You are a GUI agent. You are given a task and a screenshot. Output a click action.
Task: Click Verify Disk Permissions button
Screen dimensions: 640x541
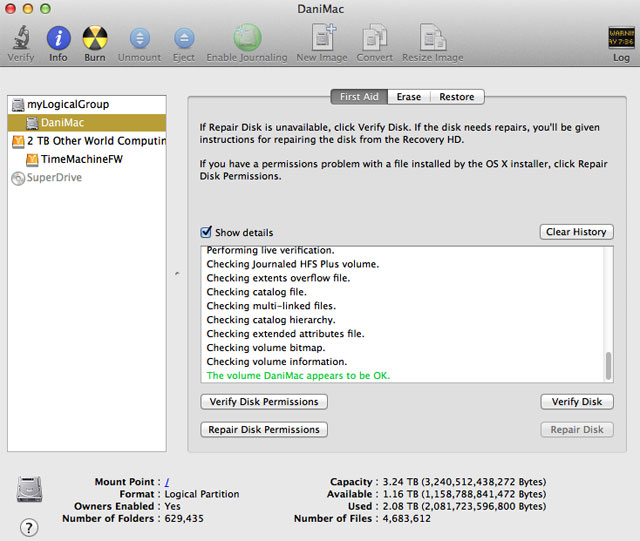[264, 402]
